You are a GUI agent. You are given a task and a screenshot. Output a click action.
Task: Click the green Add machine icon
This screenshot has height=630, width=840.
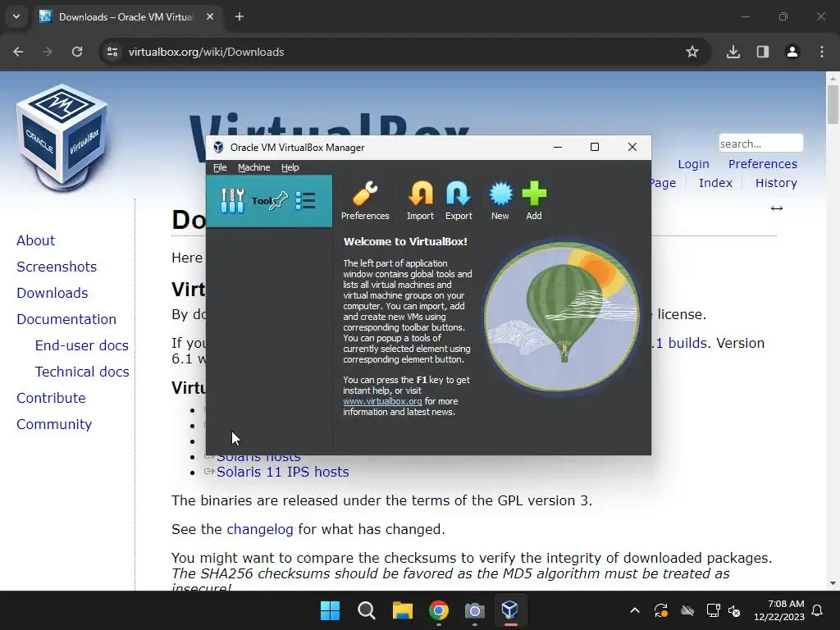click(x=534, y=200)
